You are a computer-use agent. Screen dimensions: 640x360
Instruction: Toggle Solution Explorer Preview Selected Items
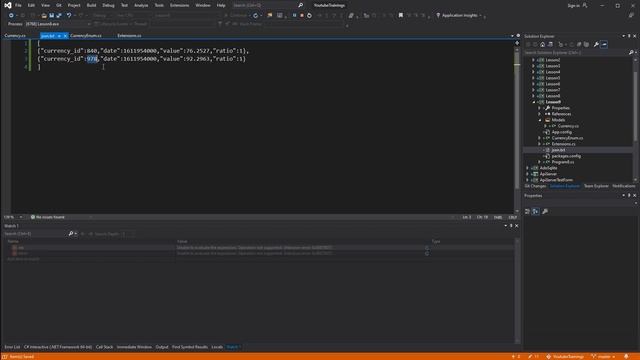pos(604,44)
